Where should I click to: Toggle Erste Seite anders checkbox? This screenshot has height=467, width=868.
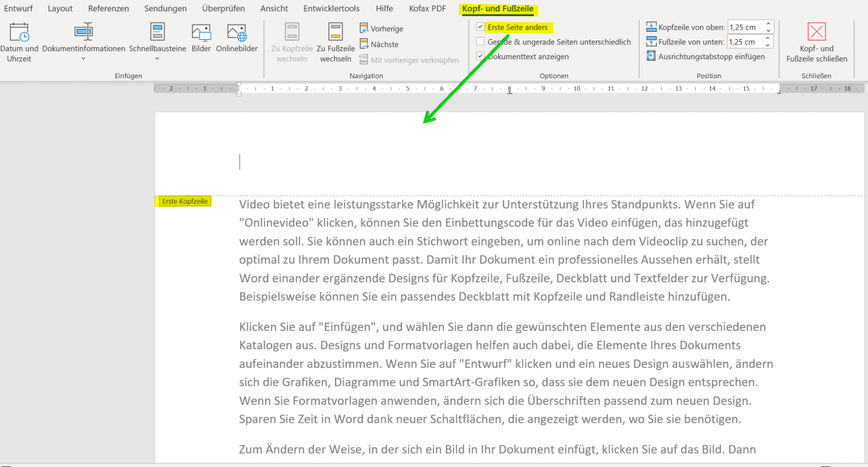480,28
